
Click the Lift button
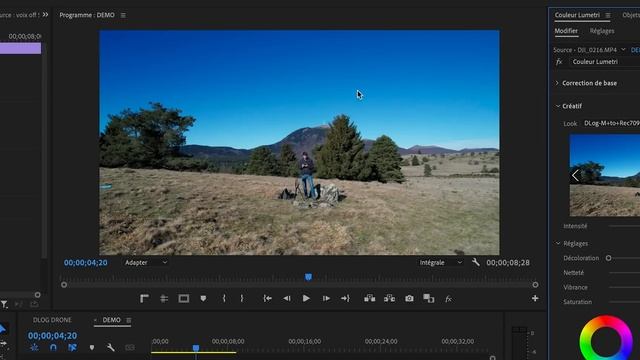tap(370, 298)
